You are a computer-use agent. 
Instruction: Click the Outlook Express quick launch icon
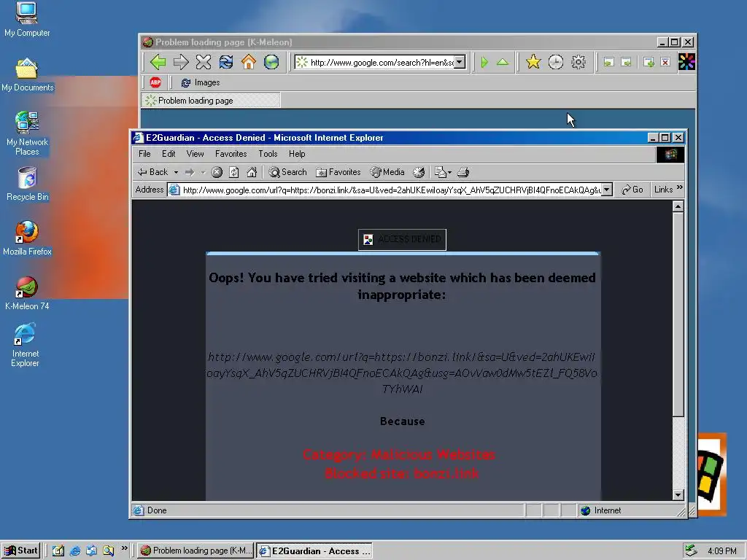click(91, 551)
